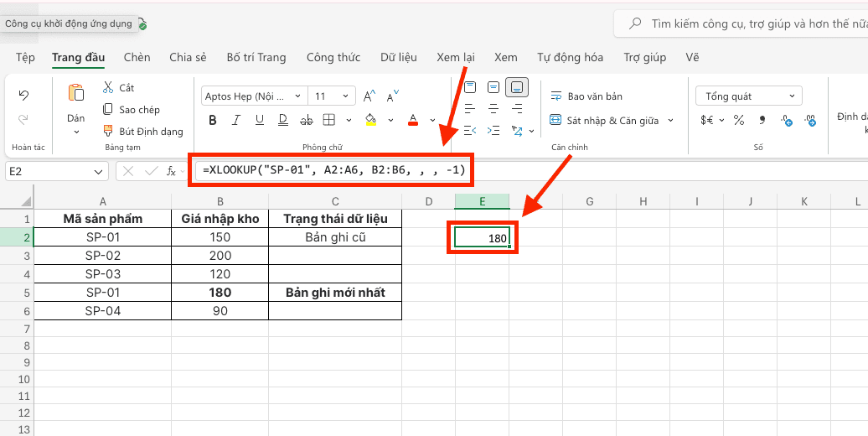868x436 pixels.
Task: Click the decrease decimal icon
Action: 810,120
